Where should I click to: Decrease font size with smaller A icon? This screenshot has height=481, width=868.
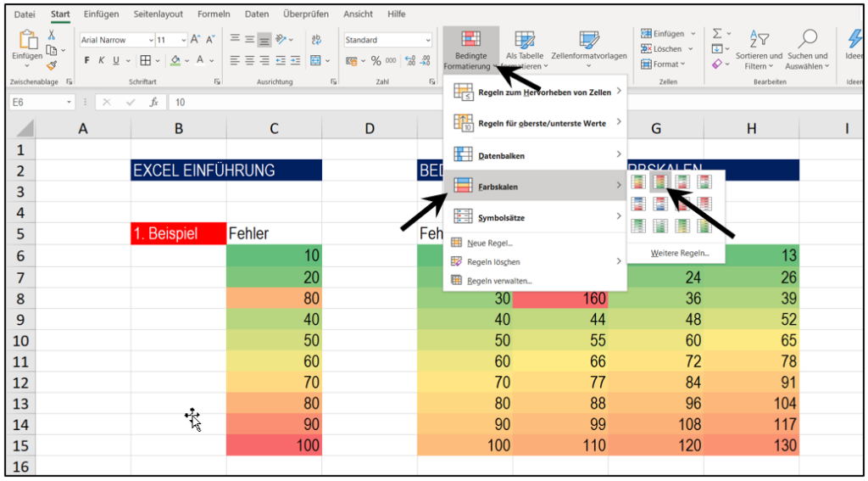click(x=210, y=40)
